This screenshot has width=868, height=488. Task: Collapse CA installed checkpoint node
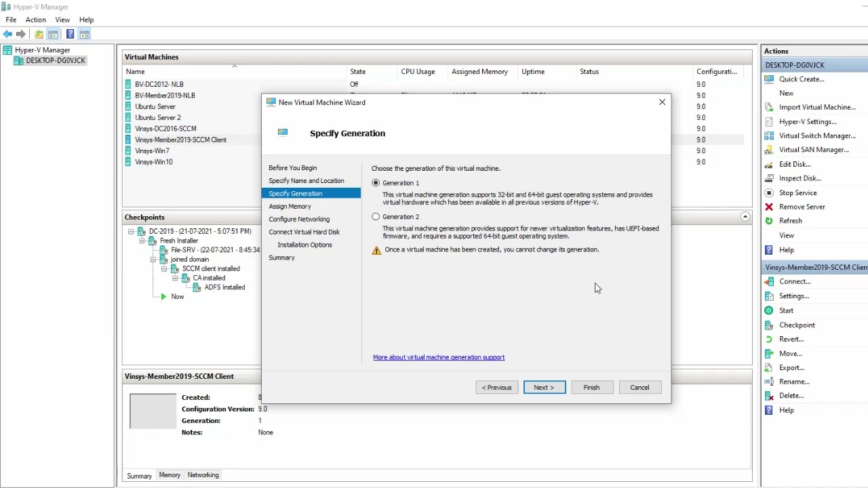176,278
